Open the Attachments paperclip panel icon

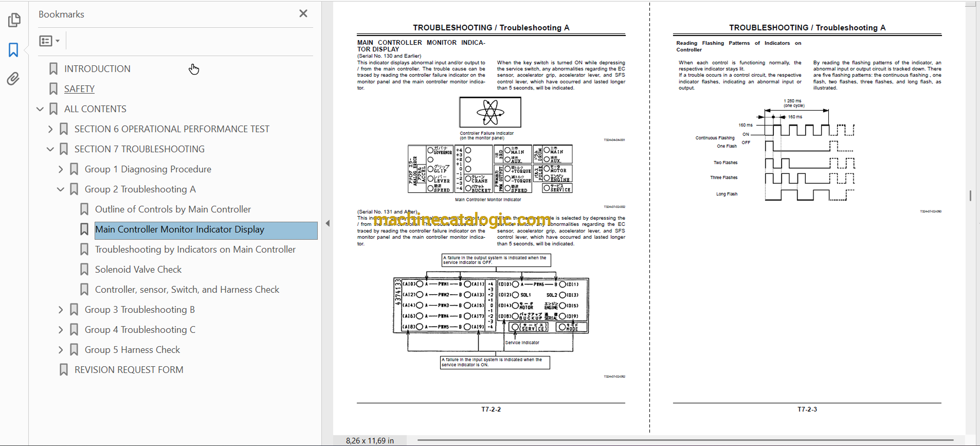coord(13,79)
